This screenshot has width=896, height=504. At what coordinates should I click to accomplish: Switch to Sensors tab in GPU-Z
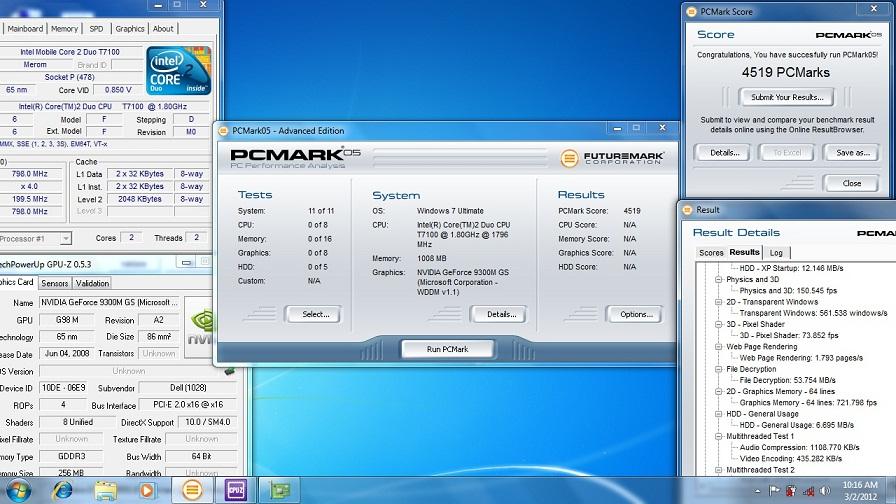click(x=55, y=283)
